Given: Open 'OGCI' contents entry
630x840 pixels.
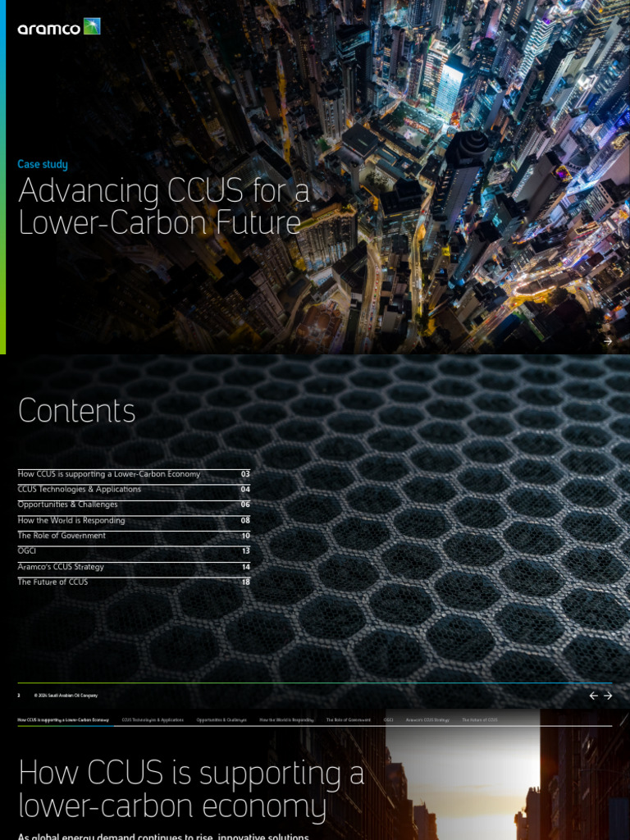Looking at the screenshot, I should (134, 550).
